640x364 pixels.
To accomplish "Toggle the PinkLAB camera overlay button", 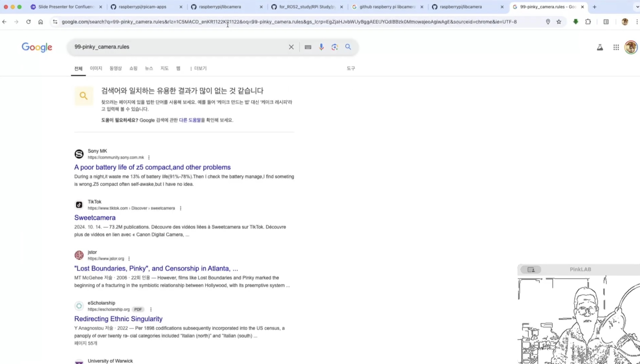I will coord(531,270).
